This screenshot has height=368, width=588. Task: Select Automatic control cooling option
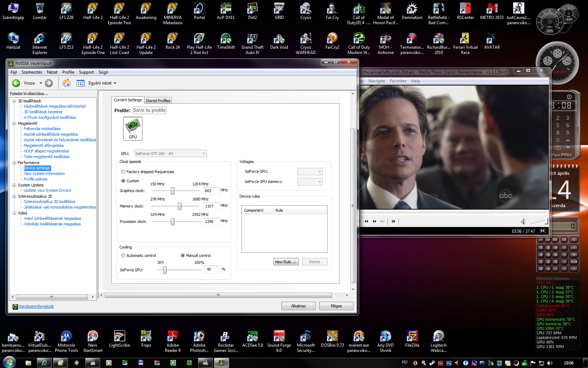pyautogui.click(x=123, y=255)
